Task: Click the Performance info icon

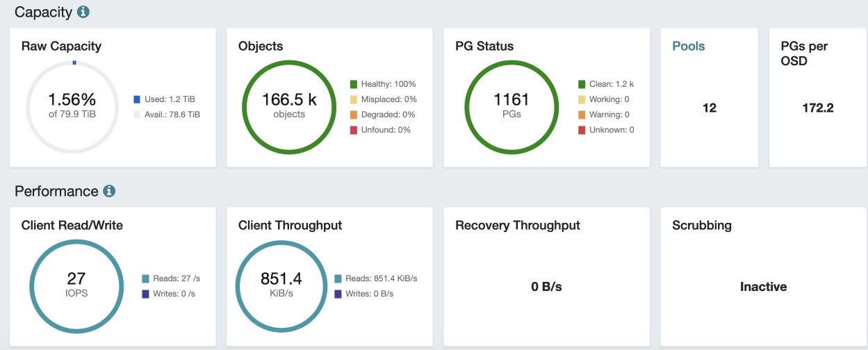Action: click(109, 191)
